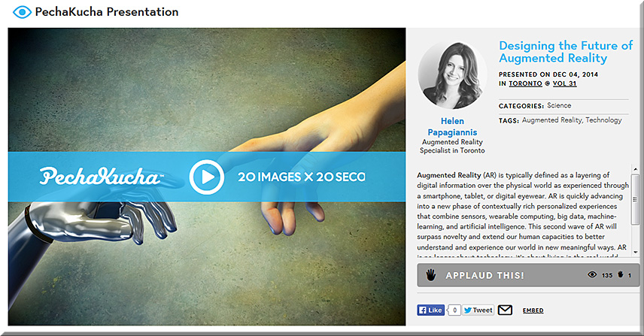Click the small applause count hand icon

click(x=620, y=274)
